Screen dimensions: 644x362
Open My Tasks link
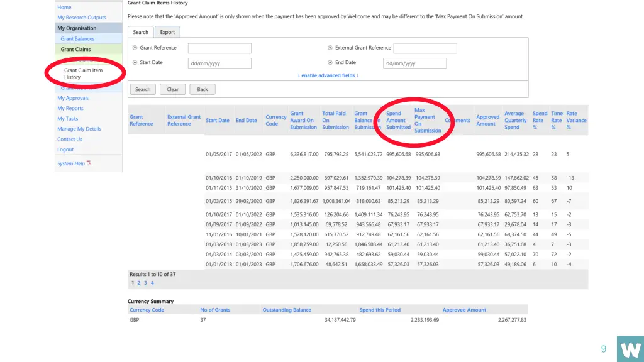pos(68,119)
